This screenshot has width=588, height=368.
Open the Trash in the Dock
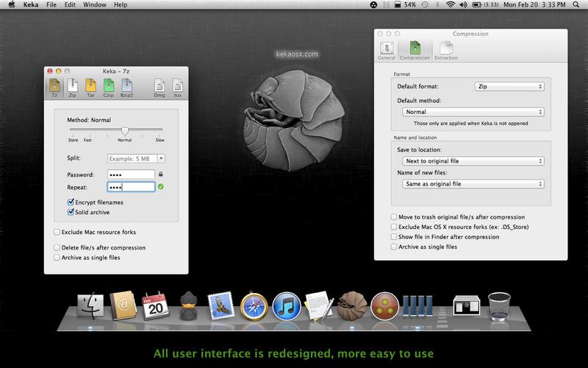pos(499,306)
